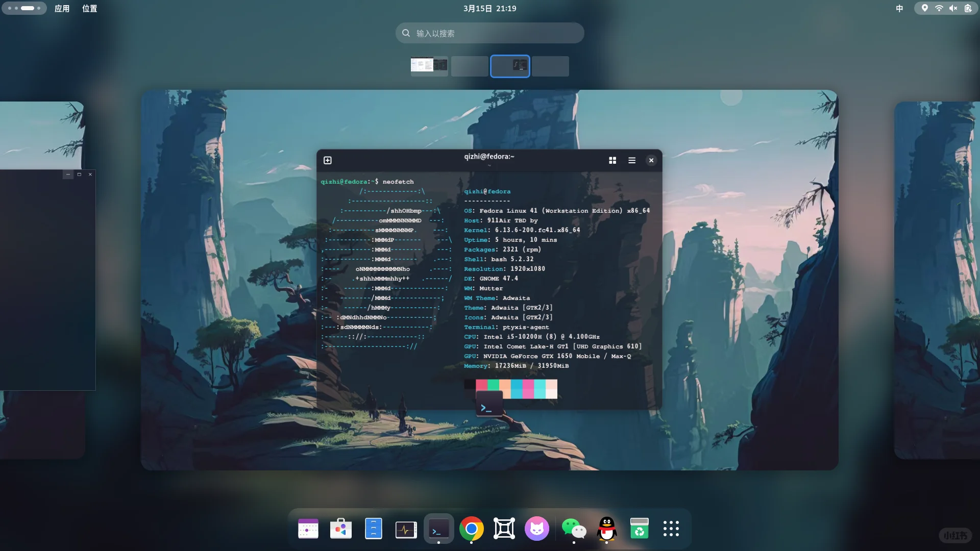
Task: Open QQ from the dock
Action: [x=607, y=529]
